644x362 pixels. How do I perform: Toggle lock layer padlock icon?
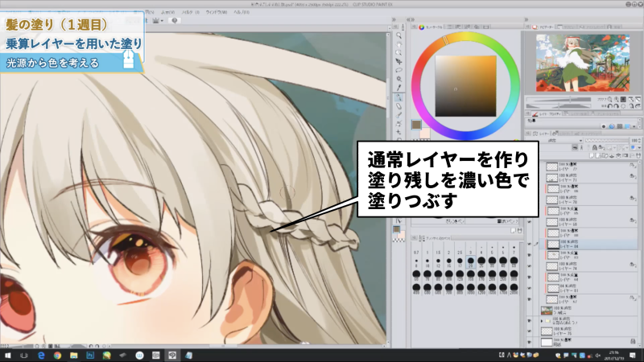[x=594, y=147]
